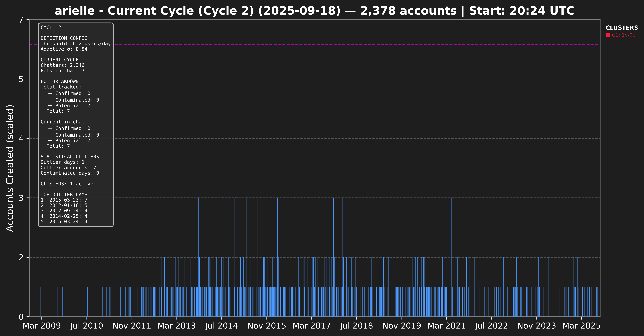Click the 'Total tracked:' label

click(x=61, y=87)
